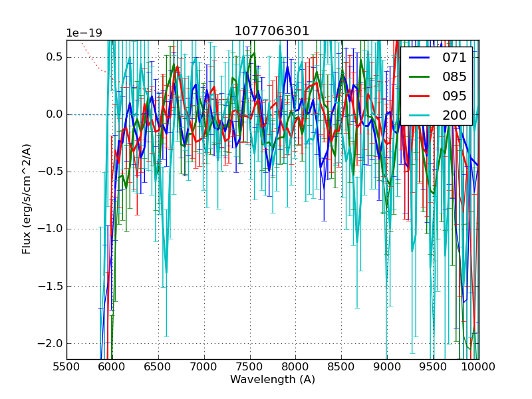Select the 071 legend entry label

tap(454, 58)
